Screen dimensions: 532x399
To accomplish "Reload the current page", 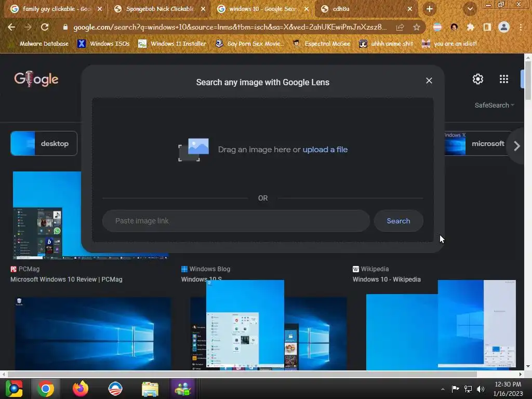I will [x=45, y=27].
